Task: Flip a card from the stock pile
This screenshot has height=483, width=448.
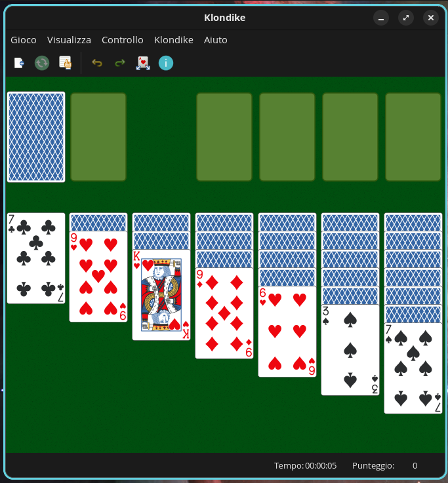Action: click(36, 137)
